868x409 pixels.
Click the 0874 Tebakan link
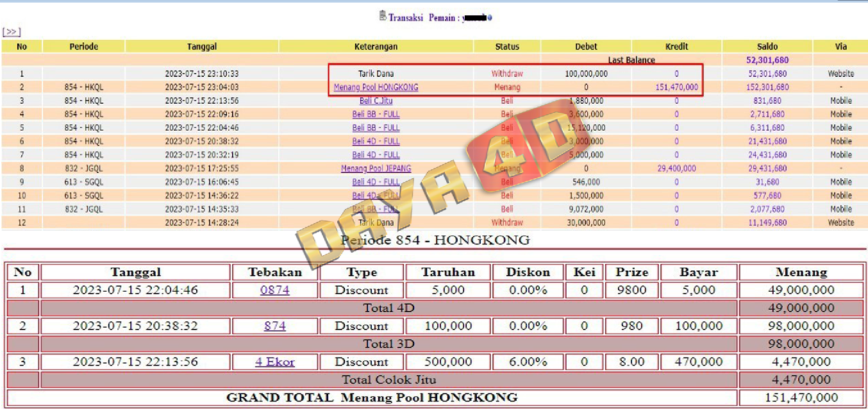274,290
